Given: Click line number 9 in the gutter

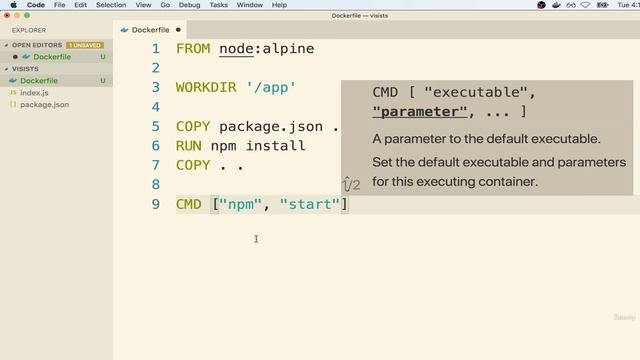Looking at the screenshot, I should (156, 204).
